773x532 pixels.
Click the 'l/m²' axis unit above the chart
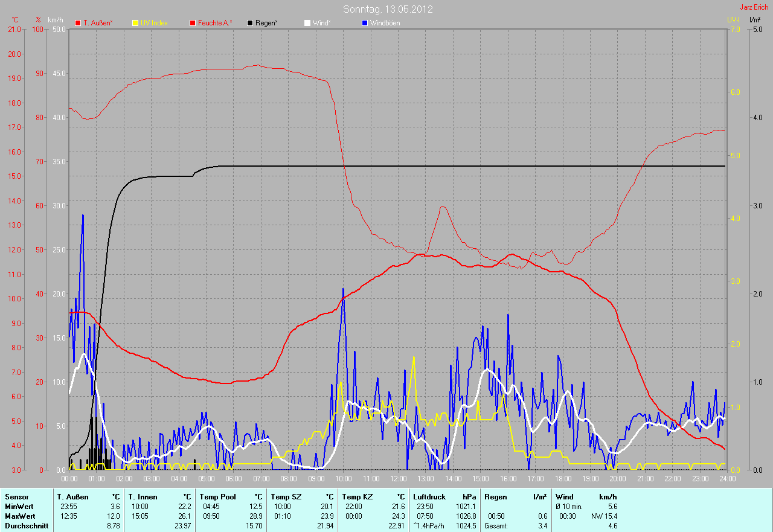pos(754,19)
